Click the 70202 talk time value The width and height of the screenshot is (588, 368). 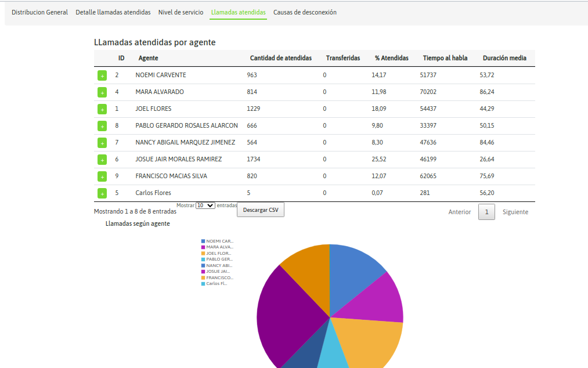point(428,92)
